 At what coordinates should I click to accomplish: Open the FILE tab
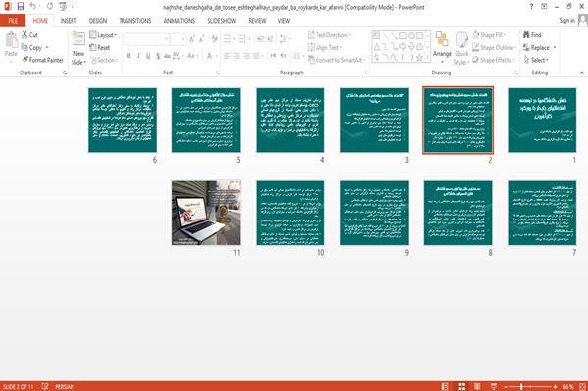tap(13, 21)
